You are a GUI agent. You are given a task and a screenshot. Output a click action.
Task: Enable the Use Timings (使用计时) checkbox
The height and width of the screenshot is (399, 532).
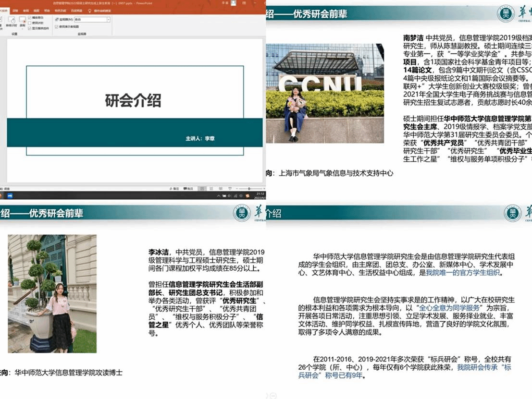[30, 23]
